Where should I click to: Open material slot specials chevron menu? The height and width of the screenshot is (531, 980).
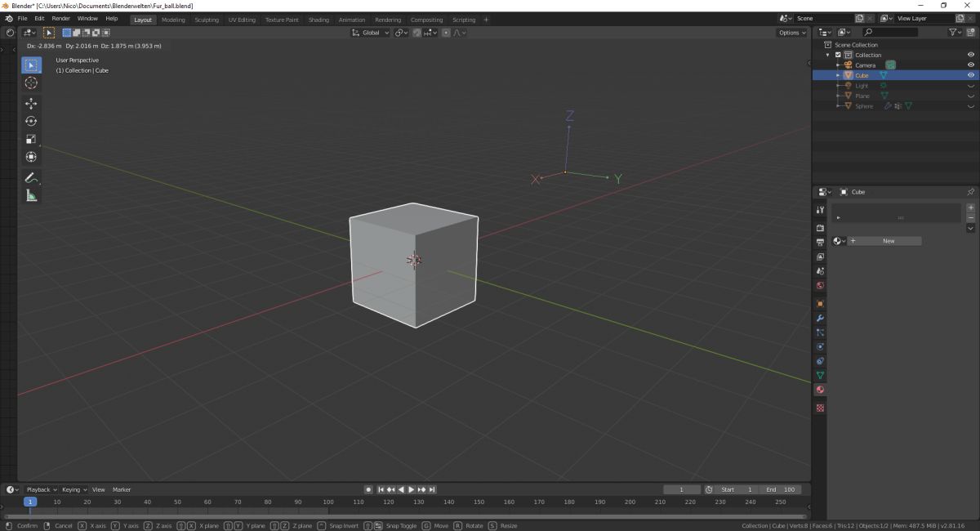pos(970,229)
